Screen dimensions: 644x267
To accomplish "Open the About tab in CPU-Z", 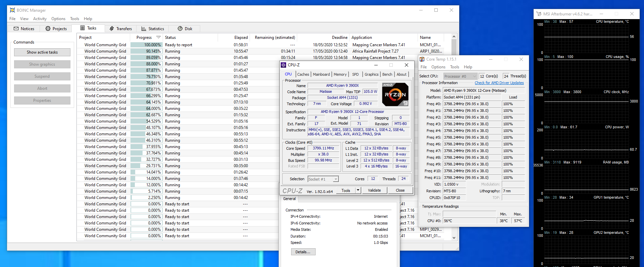I will (x=401, y=74).
